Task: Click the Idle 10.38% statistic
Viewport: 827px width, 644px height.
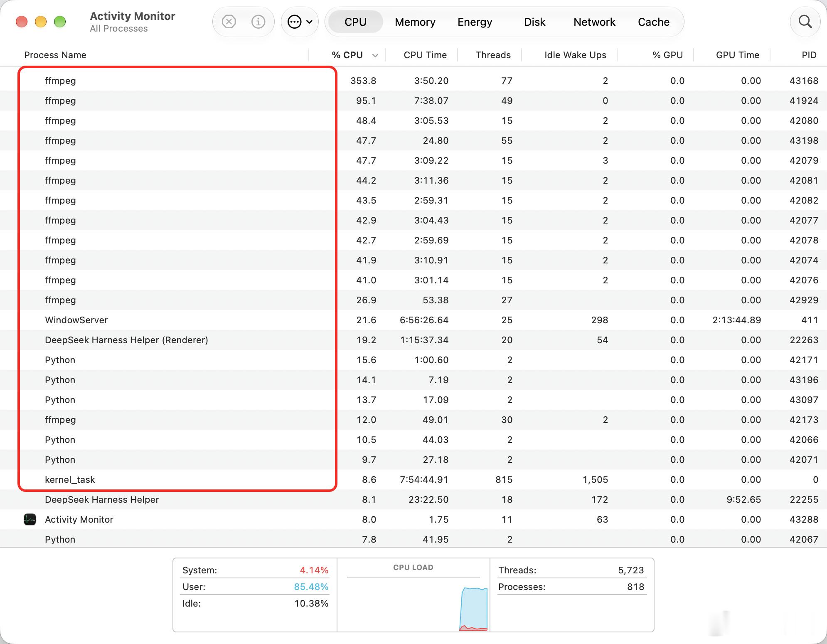Action: [x=255, y=603]
